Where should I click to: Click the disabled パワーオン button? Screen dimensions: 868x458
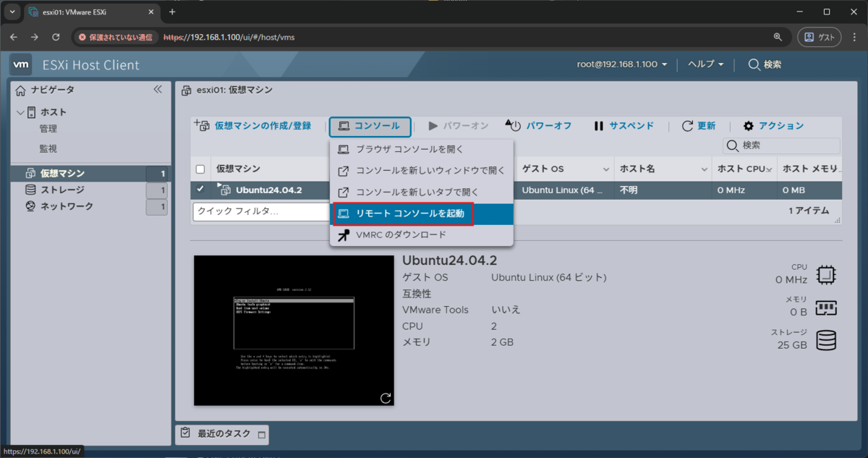click(x=459, y=126)
